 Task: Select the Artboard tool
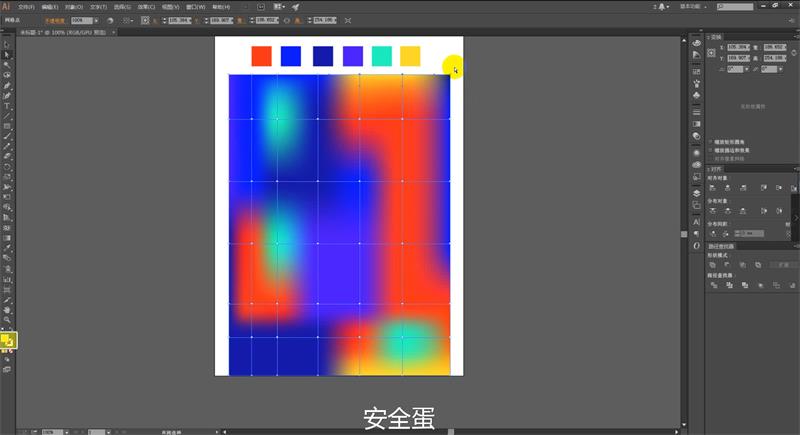coord(7,290)
